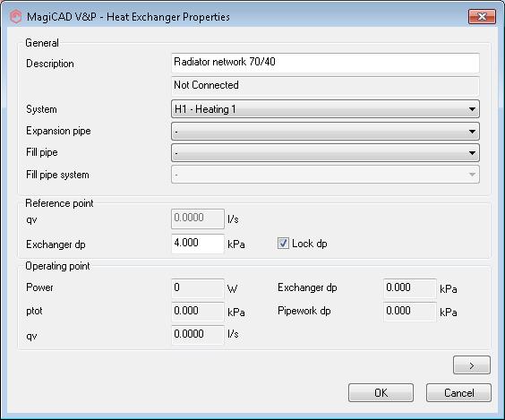Open the System dropdown H1 - Heating 1

click(x=325, y=109)
